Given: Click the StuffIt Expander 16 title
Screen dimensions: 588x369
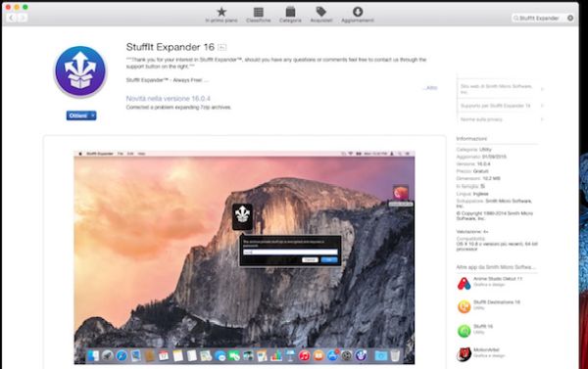Looking at the screenshot, I should (x=170, y=47).
